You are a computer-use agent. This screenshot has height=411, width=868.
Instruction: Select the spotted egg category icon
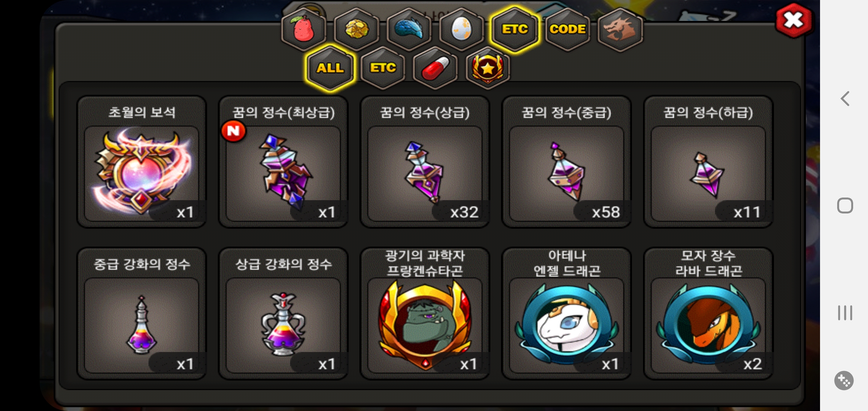461,30
